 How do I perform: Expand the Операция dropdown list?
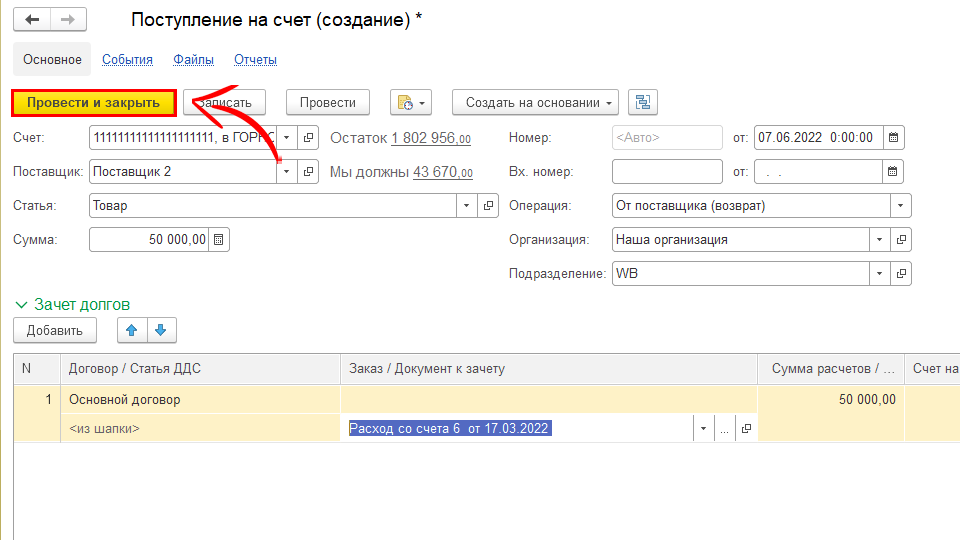[x=901, y=206]
